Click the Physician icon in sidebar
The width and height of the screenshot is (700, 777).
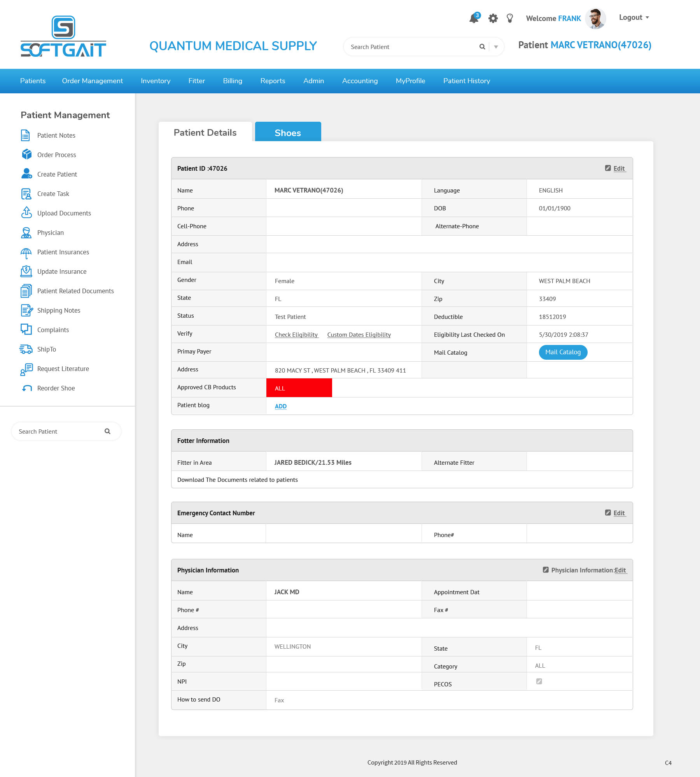click(x=26, y=233)
